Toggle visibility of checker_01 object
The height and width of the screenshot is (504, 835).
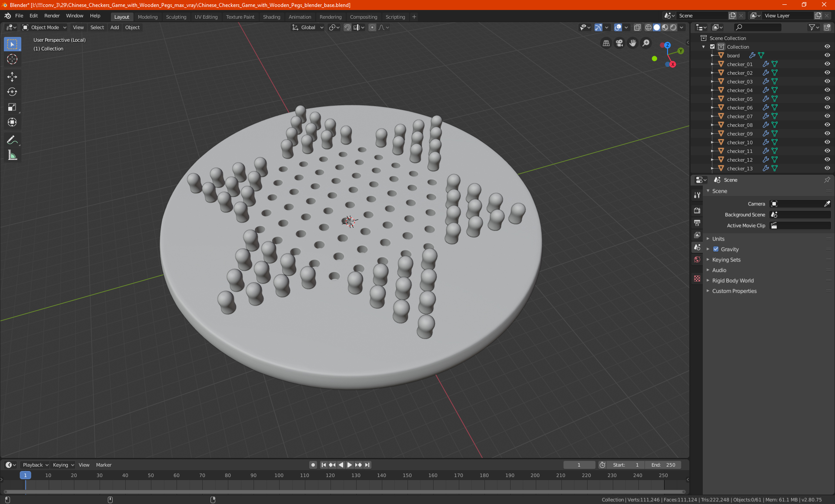(827, 64)
